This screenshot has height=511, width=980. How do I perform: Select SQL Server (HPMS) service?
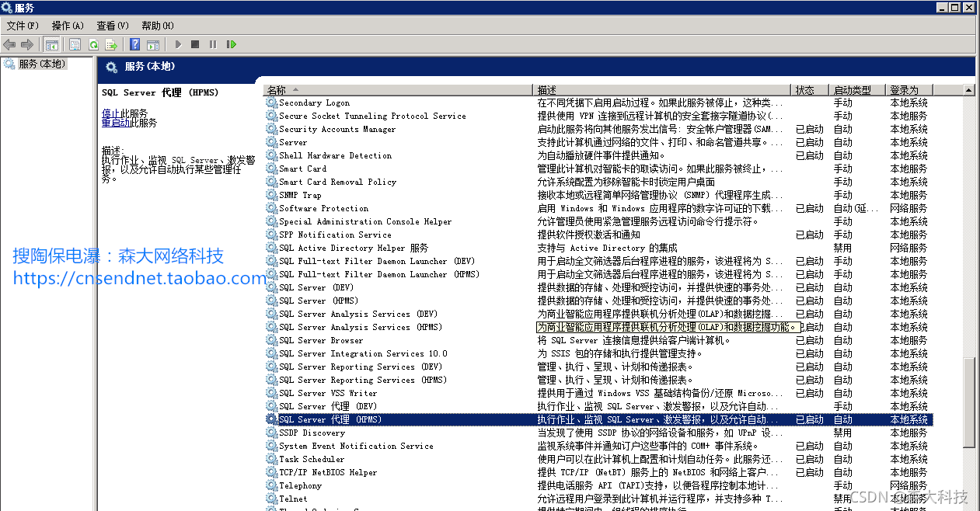tap(319, 301)
